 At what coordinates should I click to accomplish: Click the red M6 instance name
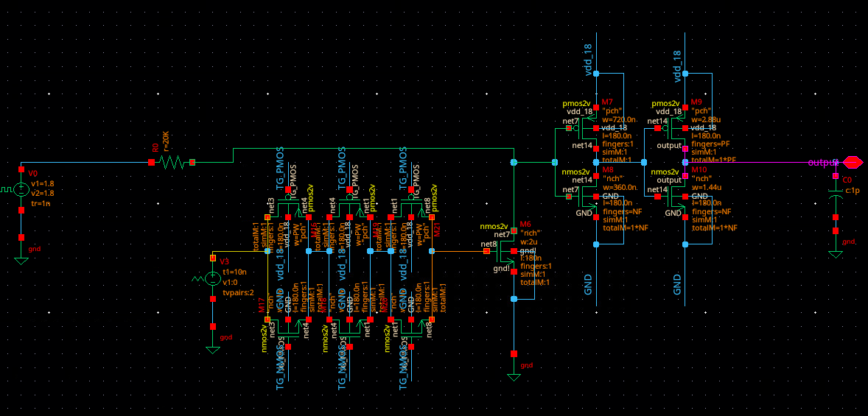tap(526, 224)
